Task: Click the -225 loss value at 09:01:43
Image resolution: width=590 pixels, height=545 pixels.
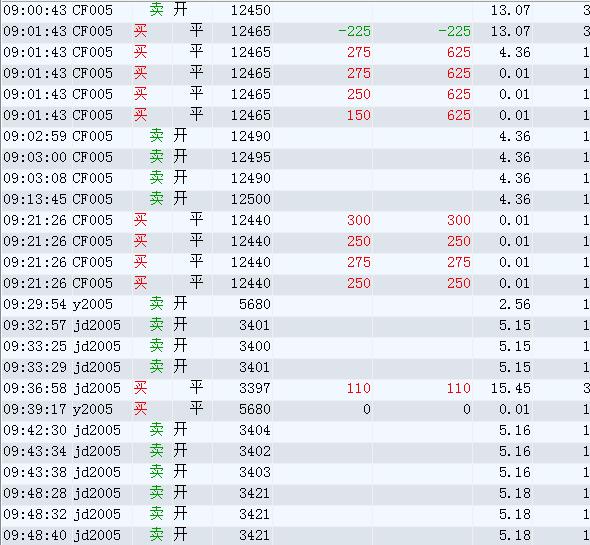Action: tap(354, 31)
